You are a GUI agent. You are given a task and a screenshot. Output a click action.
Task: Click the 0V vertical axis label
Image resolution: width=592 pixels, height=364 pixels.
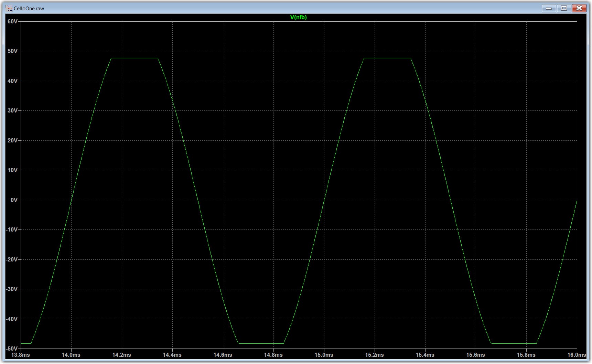pyautogui.click(x=14, y=200)
